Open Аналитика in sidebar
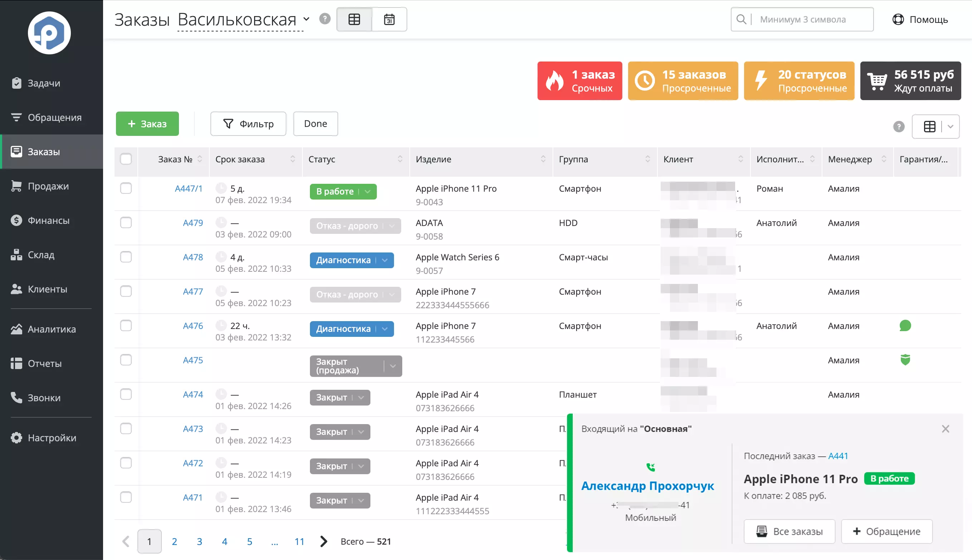The height and width of the screenshot is (560, 972). click(52, 329)
